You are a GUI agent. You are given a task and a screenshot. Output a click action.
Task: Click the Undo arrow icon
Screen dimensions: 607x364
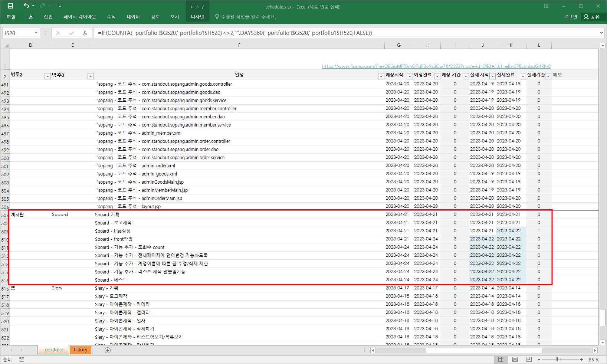coord(26,6)
